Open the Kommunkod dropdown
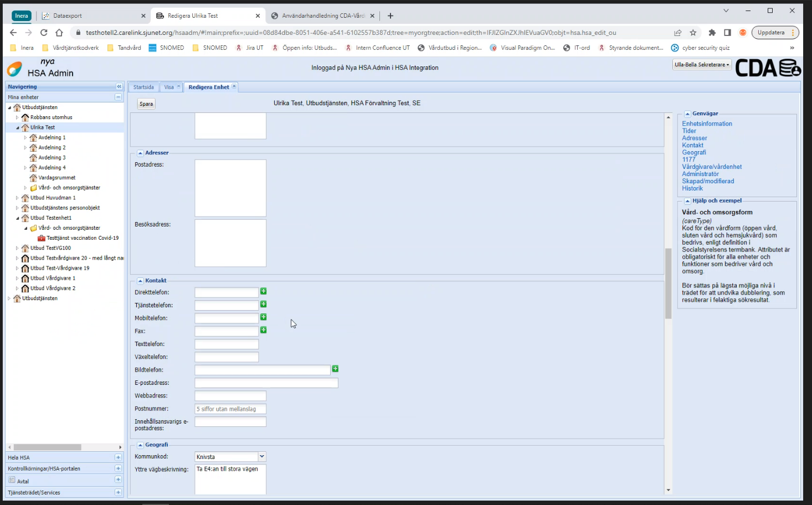This screenshot has width=812, height=505. 262,457
